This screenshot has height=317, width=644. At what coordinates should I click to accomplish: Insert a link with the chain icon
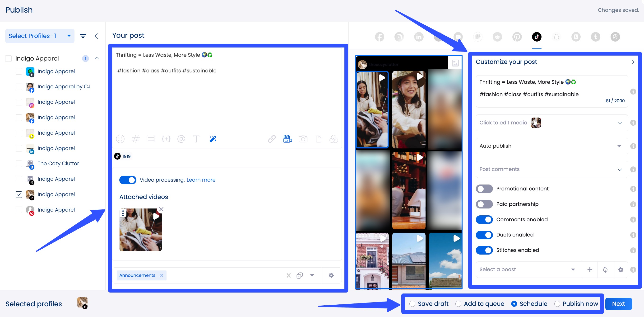272,139
